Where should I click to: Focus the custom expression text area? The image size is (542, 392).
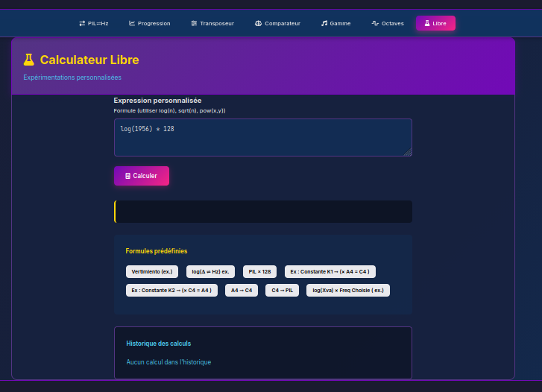pos(262,137)
